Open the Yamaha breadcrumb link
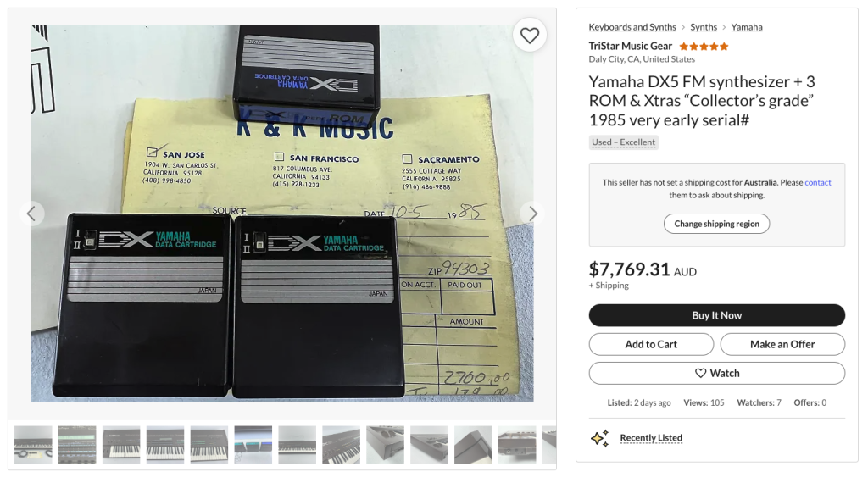 pos(747,27)
